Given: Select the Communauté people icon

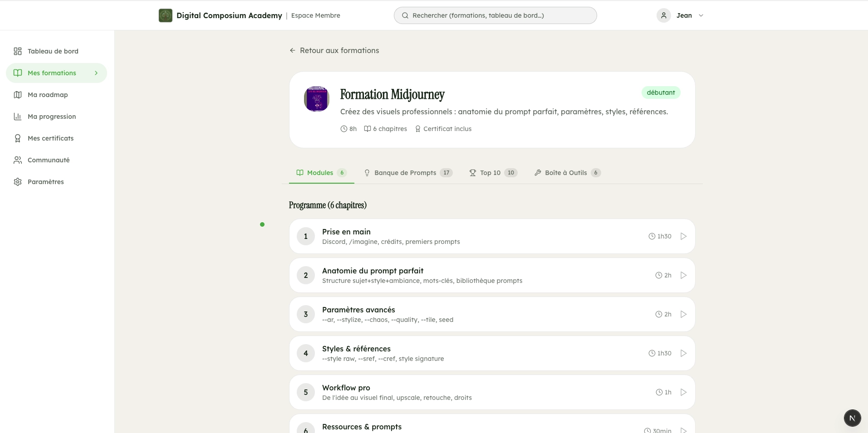Looking at the screenshot, I should coord(17,160).
